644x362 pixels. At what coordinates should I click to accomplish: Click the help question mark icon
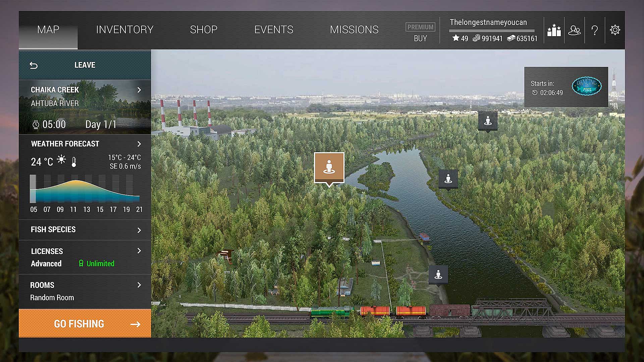tap(594, 30)
